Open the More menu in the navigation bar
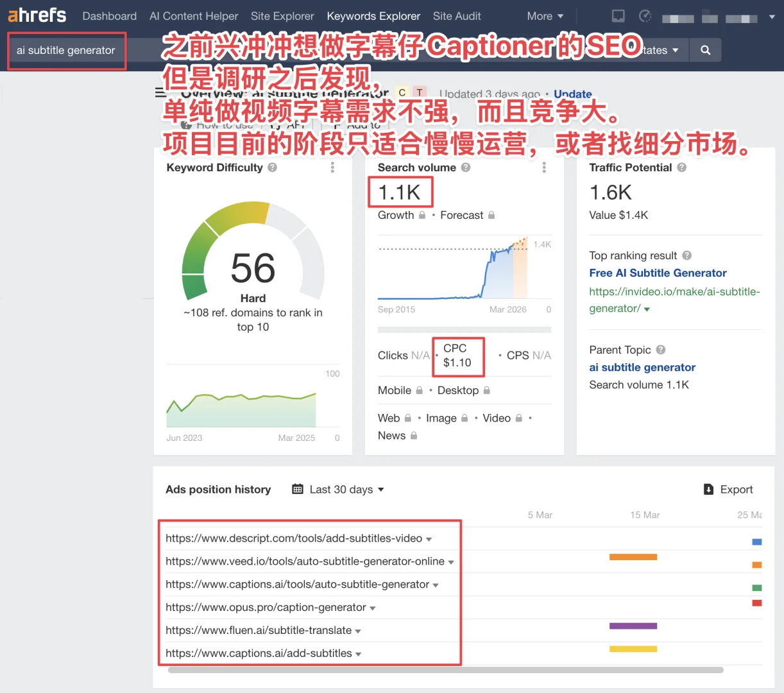Image resolution: width=784 pixels, height=693 pixels. click(545, 16)
